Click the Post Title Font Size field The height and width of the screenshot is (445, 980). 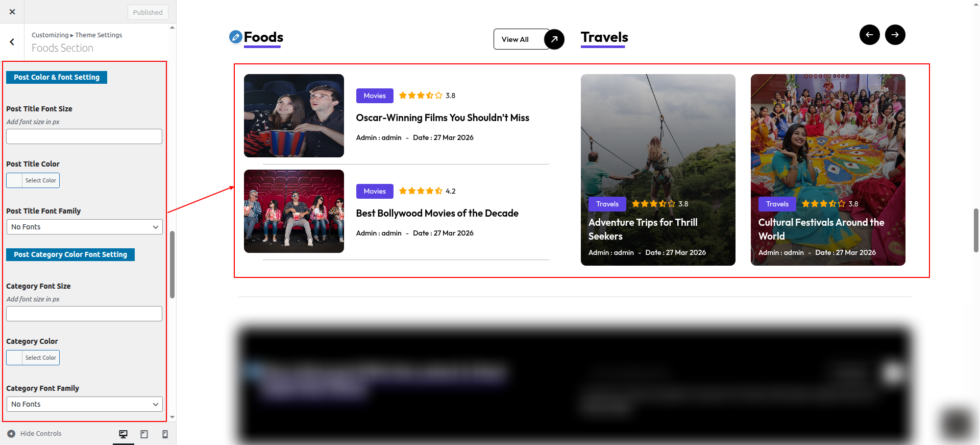point(84,136)
